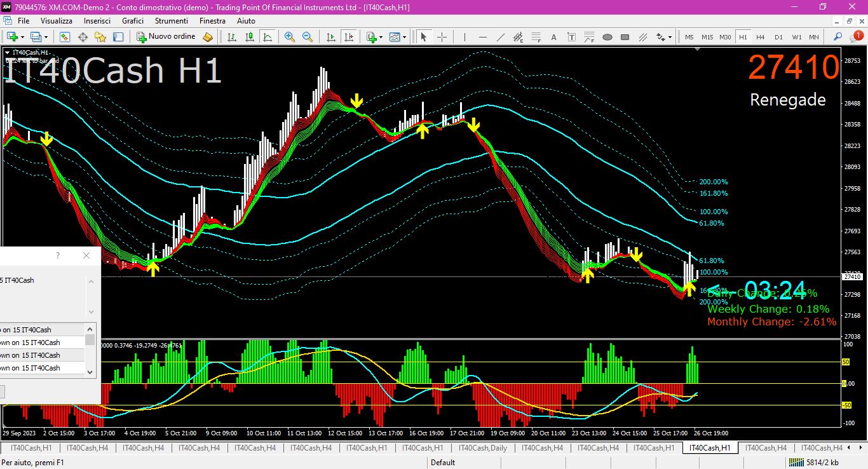Image resolution: width=868 pixels, height=469 pixels.
Task: Switch chart to line chart mode
Action: click(x=268, y=37)
